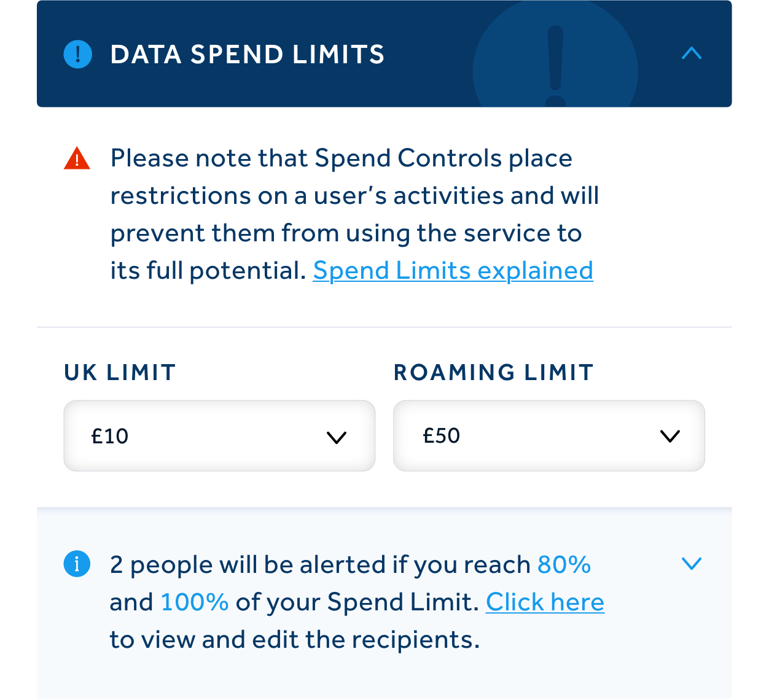Click the Data Spend Limits header title
The width and height of the screenshot is (769, 700).
[x=247, y=54]
